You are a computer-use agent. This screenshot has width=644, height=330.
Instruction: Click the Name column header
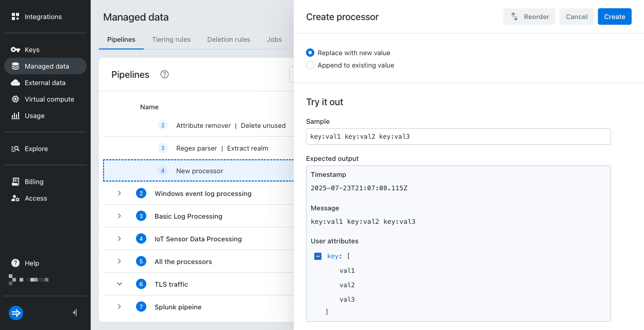point(149,107)
